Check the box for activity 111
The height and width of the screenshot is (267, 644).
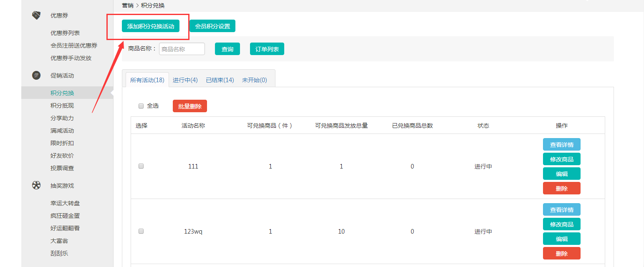[x=141, y=166]
